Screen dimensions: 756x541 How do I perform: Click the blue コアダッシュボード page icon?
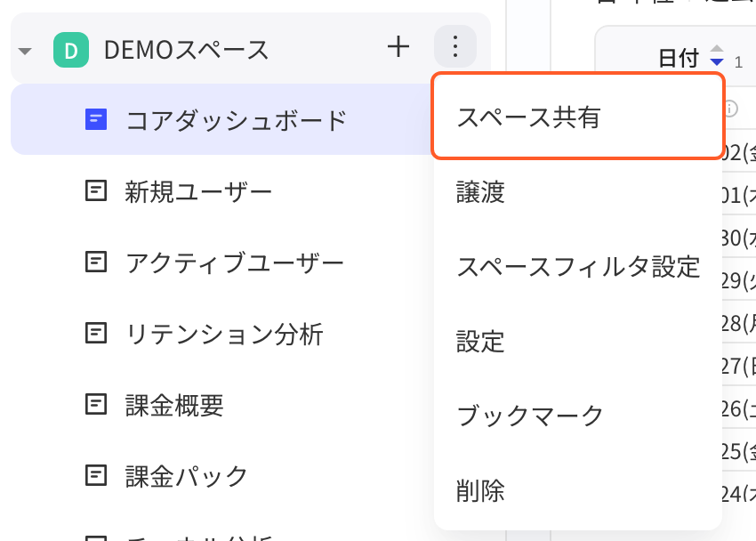96,119
